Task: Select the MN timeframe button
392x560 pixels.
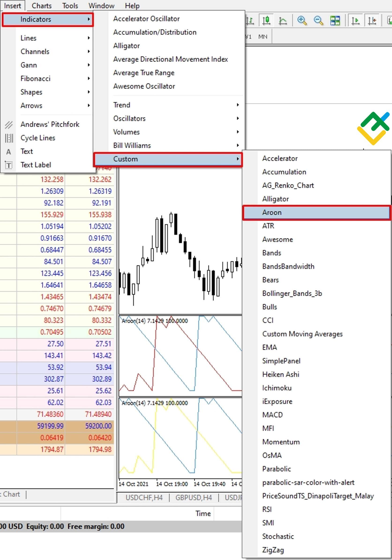Action: [263, 37]
